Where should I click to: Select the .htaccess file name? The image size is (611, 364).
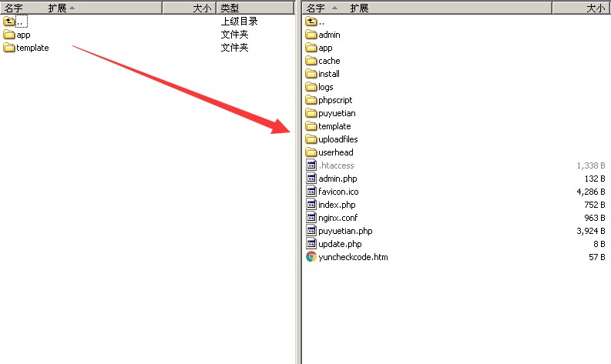point(336,165)
